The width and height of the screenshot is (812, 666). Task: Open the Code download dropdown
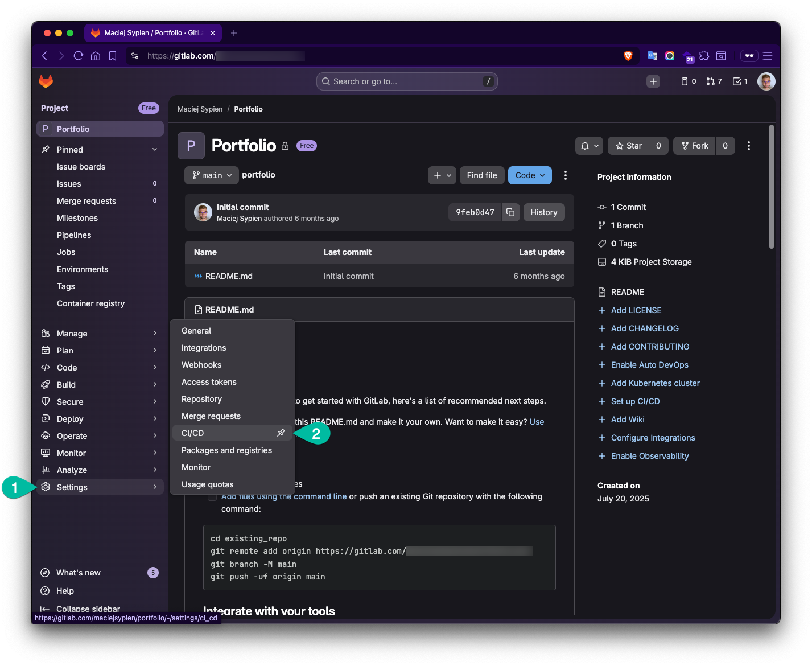coord(529,175)
